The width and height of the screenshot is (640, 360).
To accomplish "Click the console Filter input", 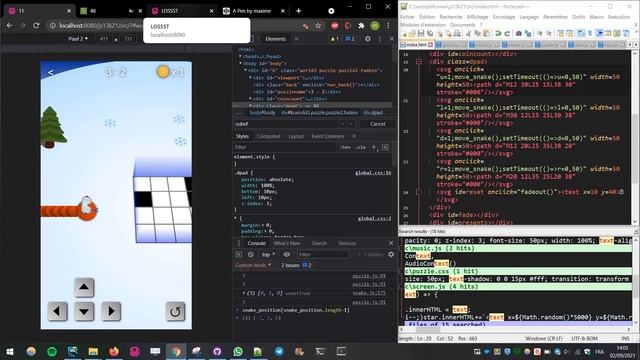I will pyautogui.click(x=323, y=254).
